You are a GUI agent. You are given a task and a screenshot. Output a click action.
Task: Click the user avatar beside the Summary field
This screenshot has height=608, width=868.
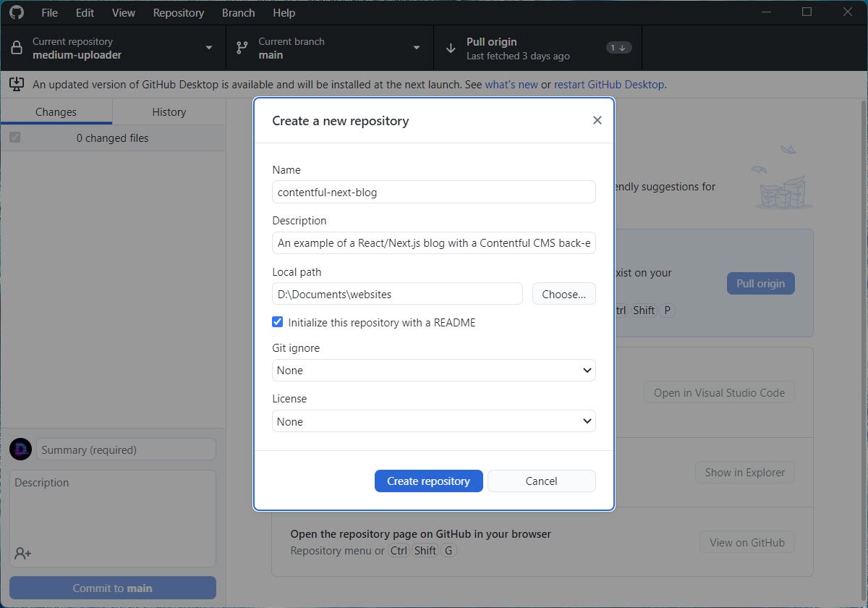click(20, 449)
